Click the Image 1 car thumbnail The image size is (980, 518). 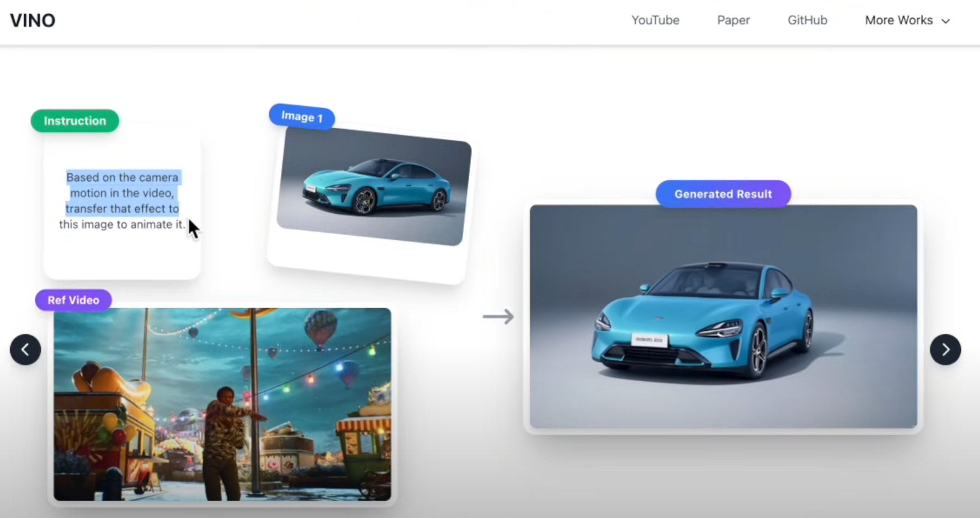pos(373,186)
